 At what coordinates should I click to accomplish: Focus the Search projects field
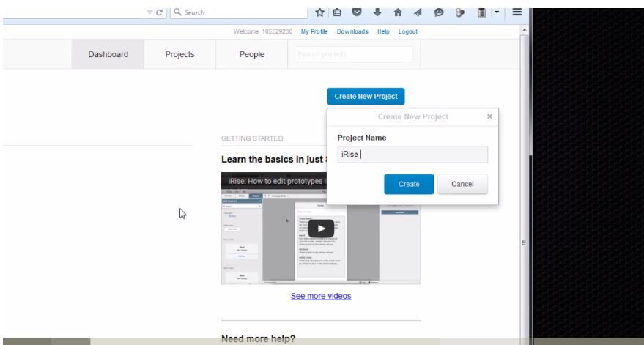(354, 54)
